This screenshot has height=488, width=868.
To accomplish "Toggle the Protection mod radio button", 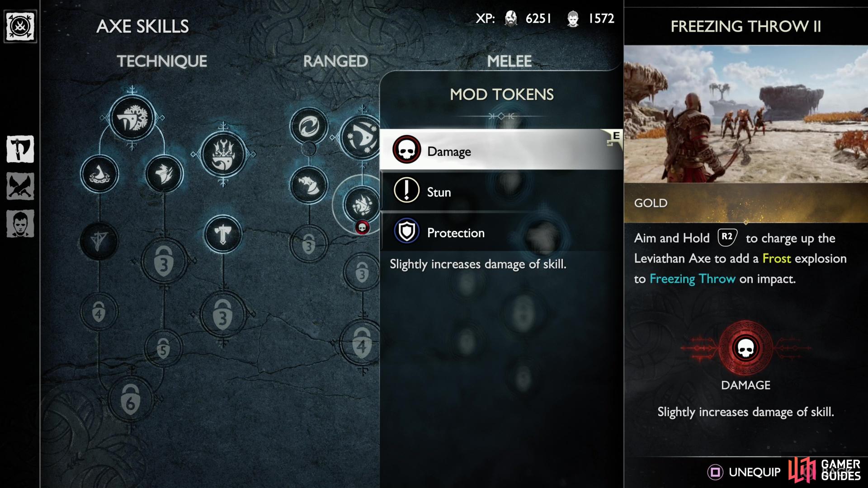I will coord(408,232).
